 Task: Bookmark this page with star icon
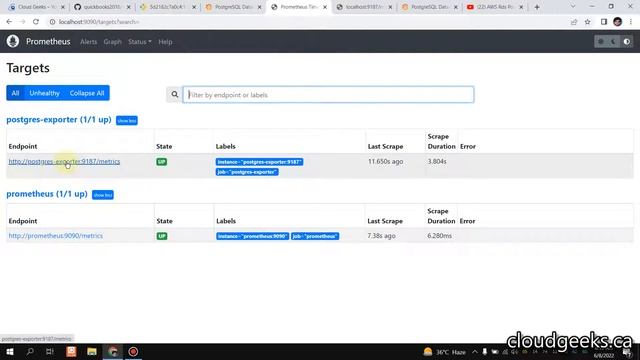click(587, 22)
